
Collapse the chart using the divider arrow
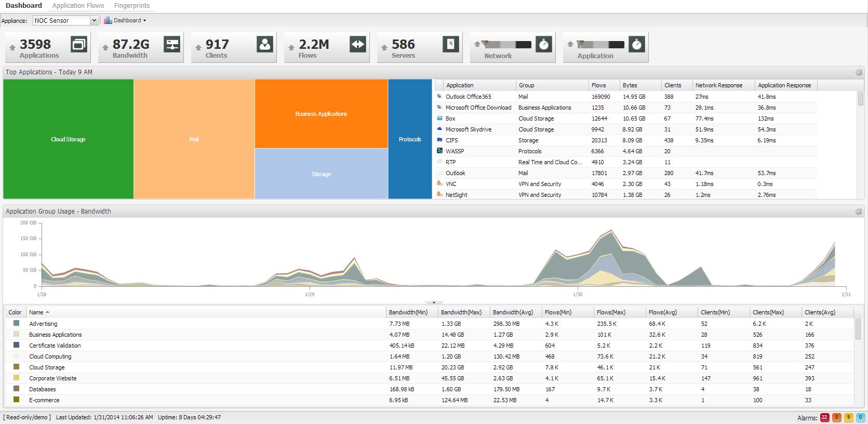coord(434,302)
